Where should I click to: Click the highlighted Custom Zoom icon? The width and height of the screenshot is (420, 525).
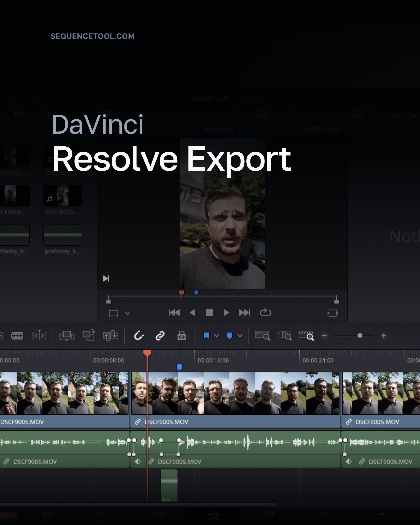(x=306, y=336)
